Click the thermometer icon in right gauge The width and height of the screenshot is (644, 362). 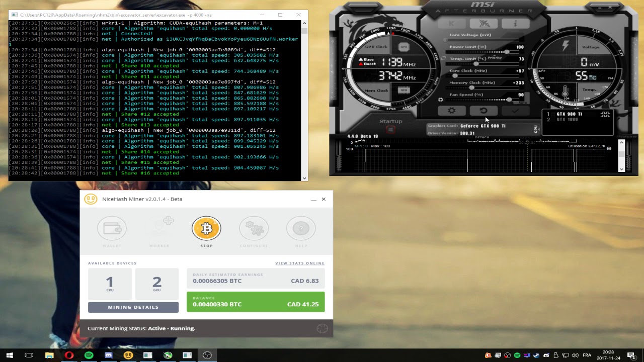(565, 92)
